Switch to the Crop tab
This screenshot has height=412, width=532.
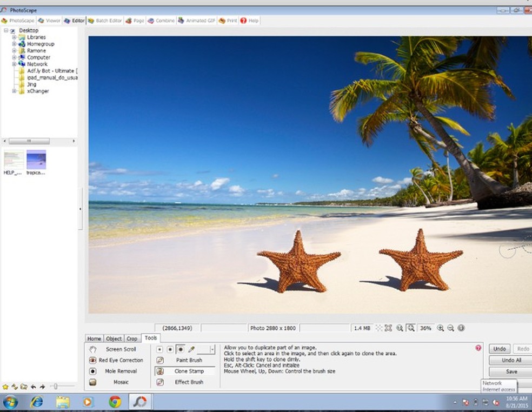tap(132, 338)
